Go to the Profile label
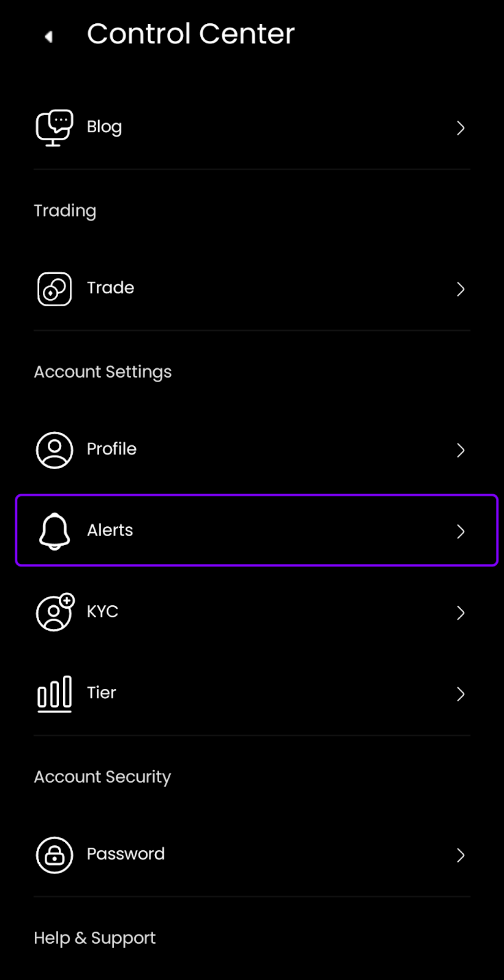 [x=111, y=449]
